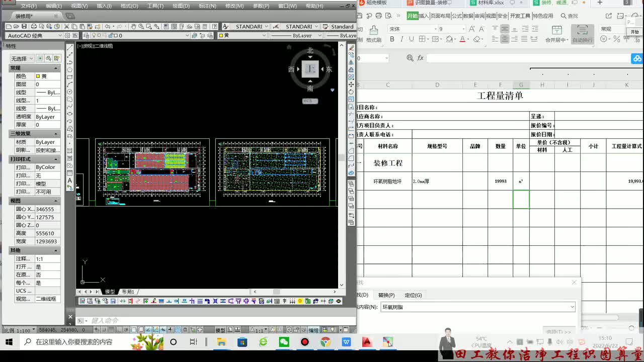Open the 绘图(D) menu
644x362 pixels.
point(181,6)
